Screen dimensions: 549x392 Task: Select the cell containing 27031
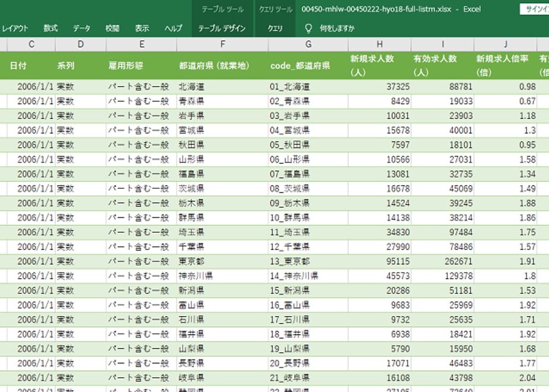(x=443, y=160)
